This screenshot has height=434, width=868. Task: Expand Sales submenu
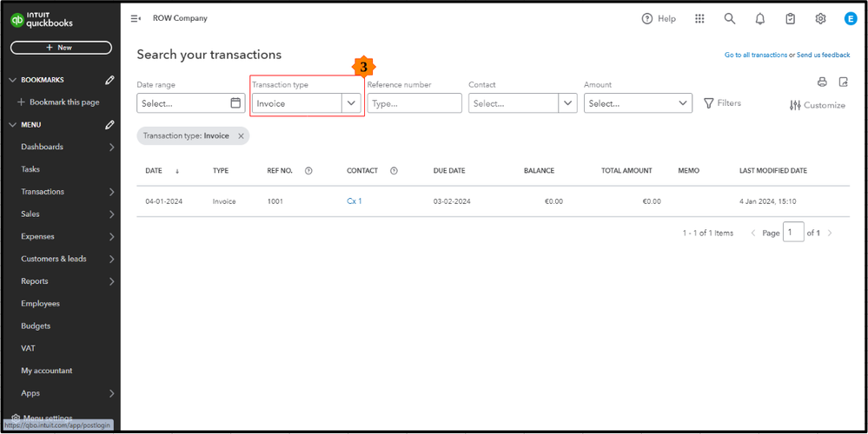tap(112, 214)
